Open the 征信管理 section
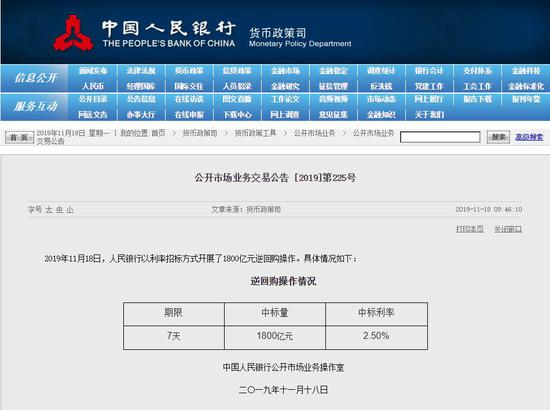550x410 pixels. pyautogui.click(x=333, y=86)
